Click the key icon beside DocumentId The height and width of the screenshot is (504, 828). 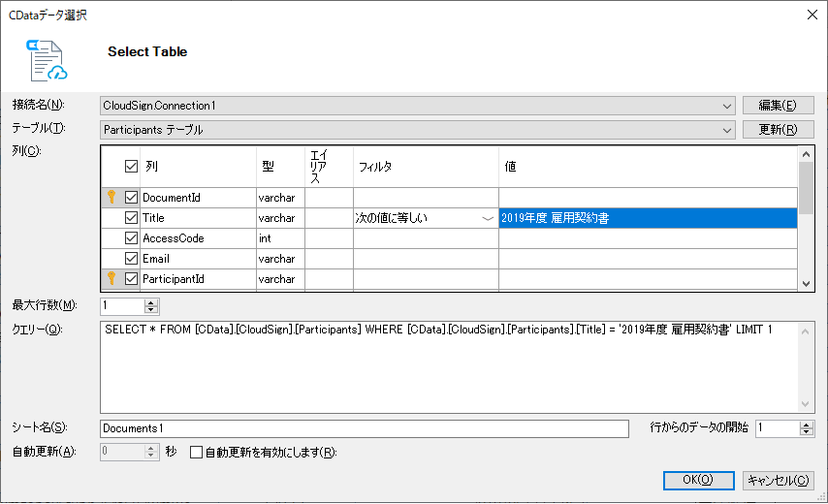111,197
